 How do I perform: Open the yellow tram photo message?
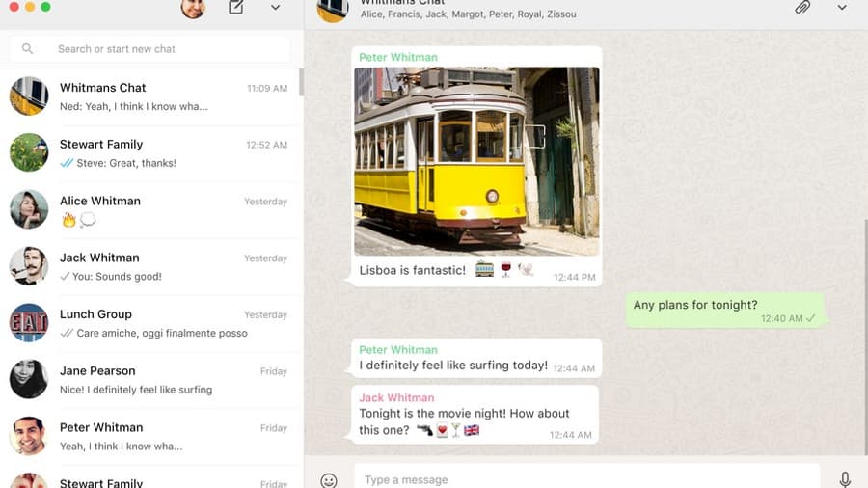click(476, 162)
